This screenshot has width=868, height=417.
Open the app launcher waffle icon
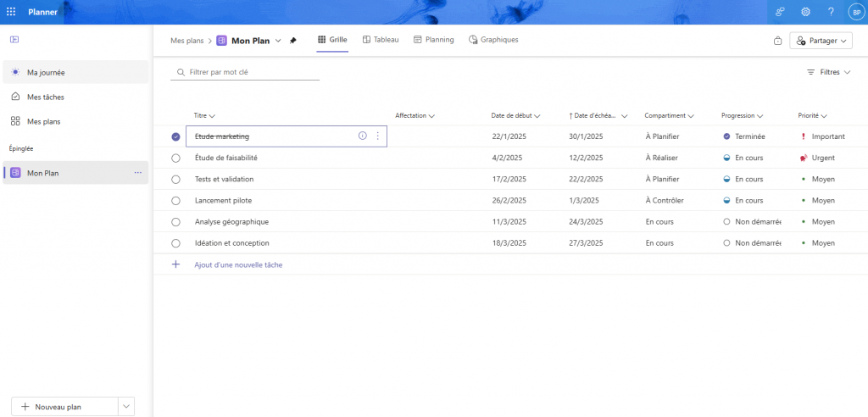coord(11,12)
